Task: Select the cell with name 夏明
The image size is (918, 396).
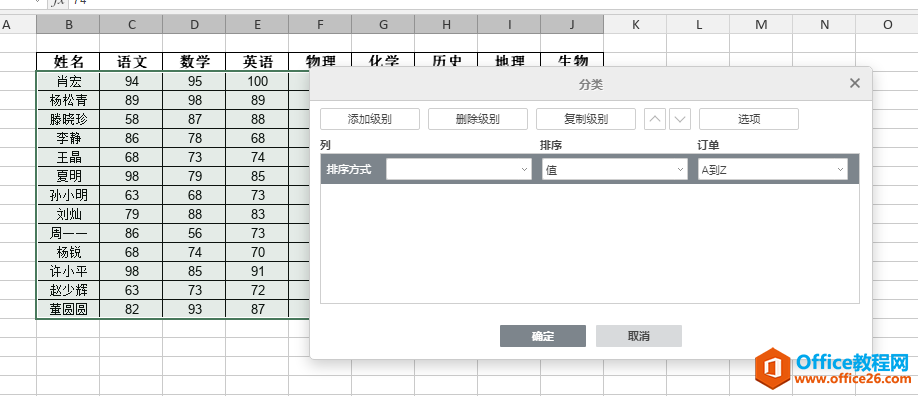Action: [68, 176]
